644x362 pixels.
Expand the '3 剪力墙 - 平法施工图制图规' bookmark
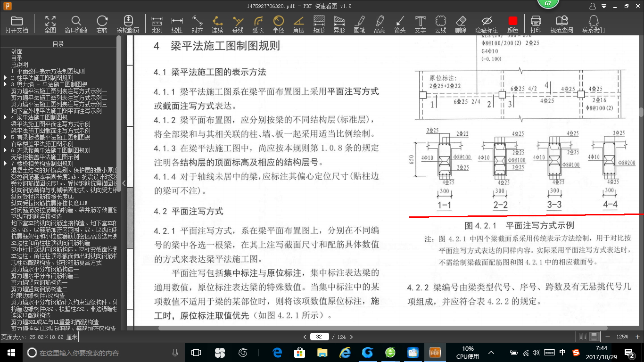[x=5, y=84]
